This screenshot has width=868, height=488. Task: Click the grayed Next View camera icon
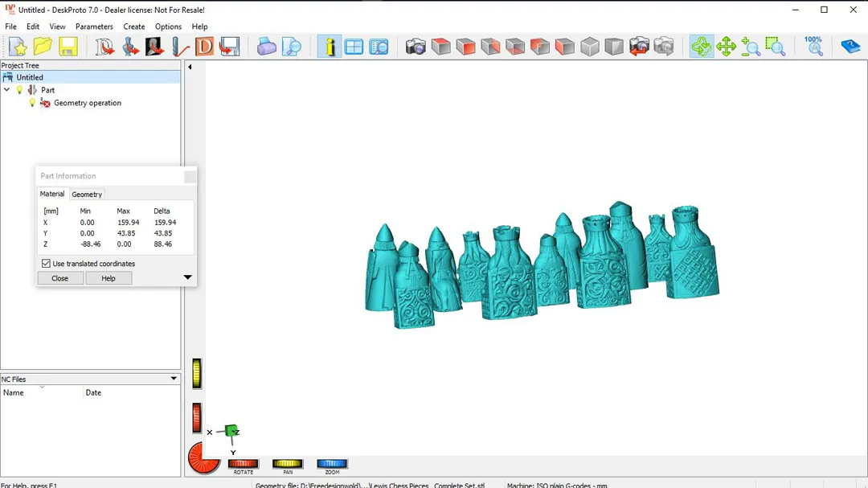[664, 47]
